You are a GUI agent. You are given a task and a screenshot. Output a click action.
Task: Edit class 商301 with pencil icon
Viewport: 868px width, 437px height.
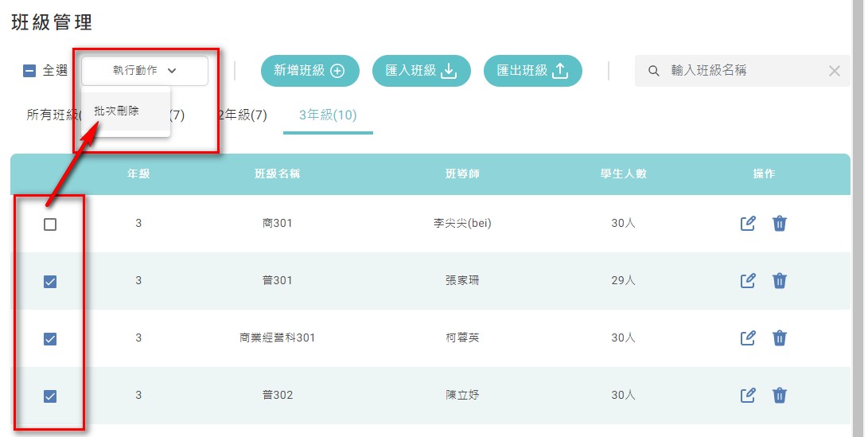coord(748,223)
